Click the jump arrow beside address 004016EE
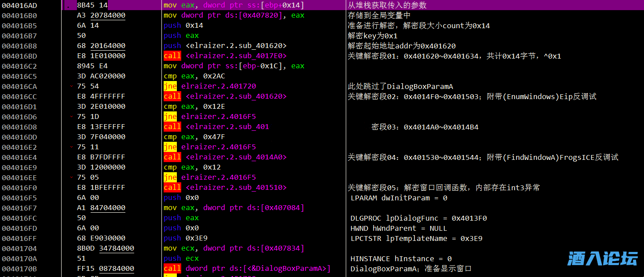Viewport: 644px width, 277px height. [71, 177]
